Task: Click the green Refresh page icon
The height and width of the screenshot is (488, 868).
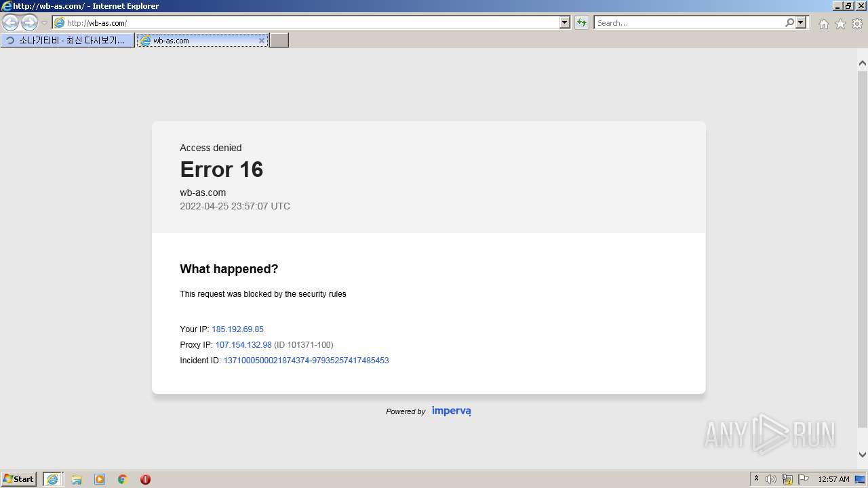Action: [x=582, y=22]
